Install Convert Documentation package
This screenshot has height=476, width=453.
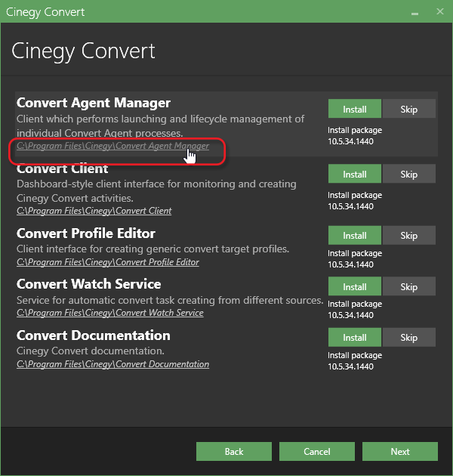(x=354, y=337)
